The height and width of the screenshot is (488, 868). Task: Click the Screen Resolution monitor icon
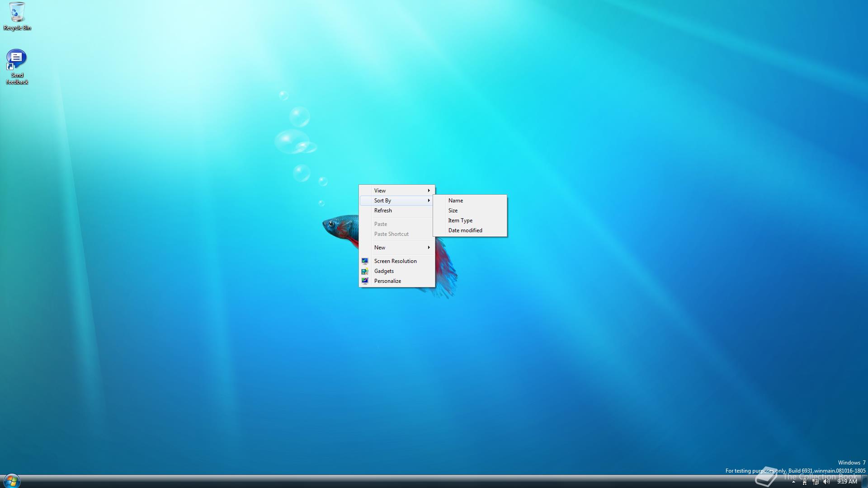point(365,261)
